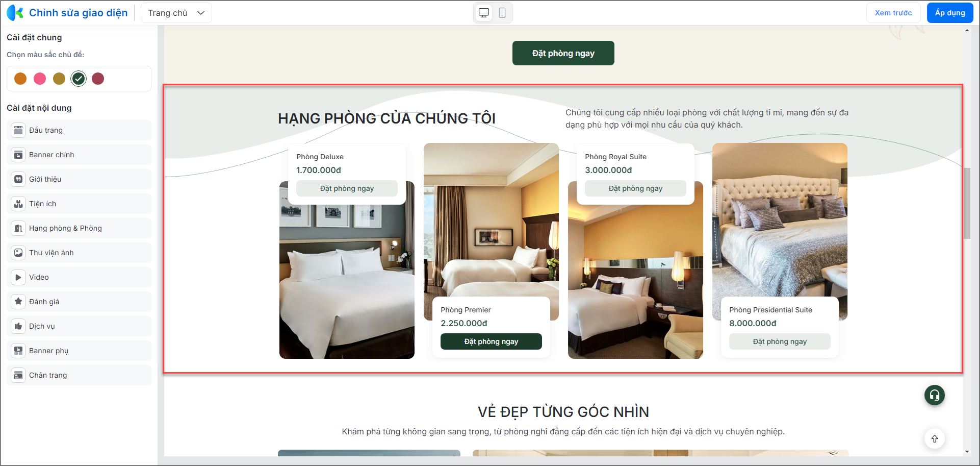Click the Thư viện ảnh image icon
The width and height of the screenshot is (980, 466).
tap(18, 253)
